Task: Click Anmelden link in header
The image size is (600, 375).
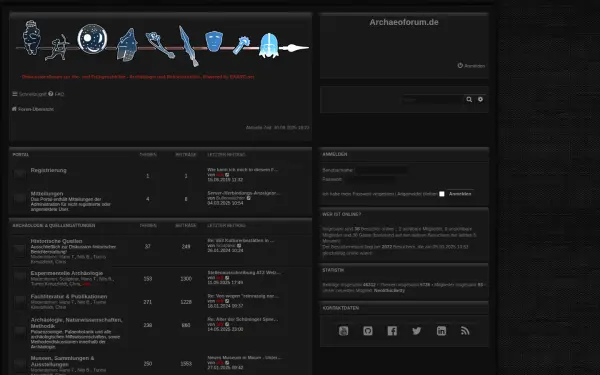Action: (x=471, y=66)
